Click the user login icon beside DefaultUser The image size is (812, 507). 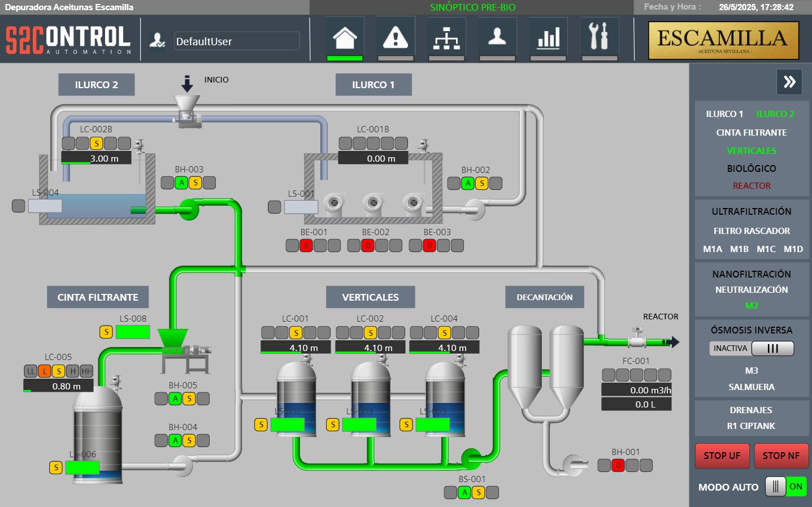157,41
